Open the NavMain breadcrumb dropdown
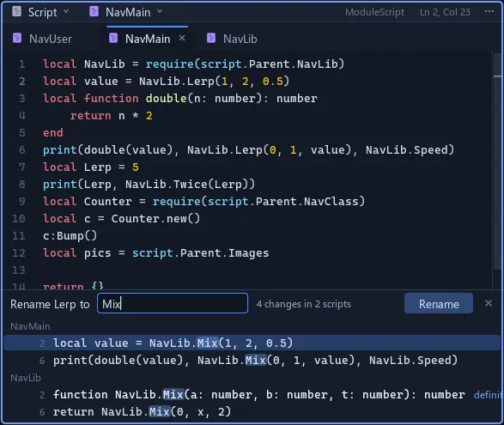This screenshot has width=504, height=425. [x=160, y=11]
